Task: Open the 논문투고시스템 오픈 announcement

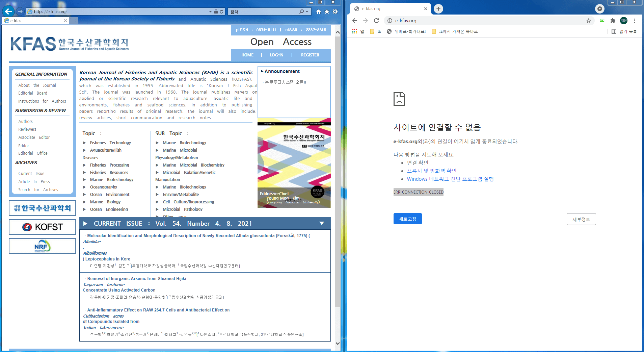Action: (x=285, y=82)
